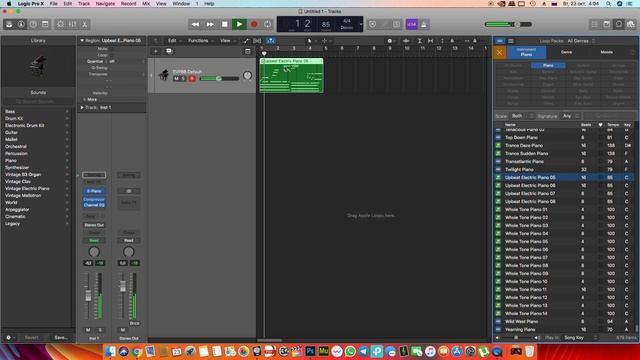Open the Editors scissors button

(x=84, y=24)
